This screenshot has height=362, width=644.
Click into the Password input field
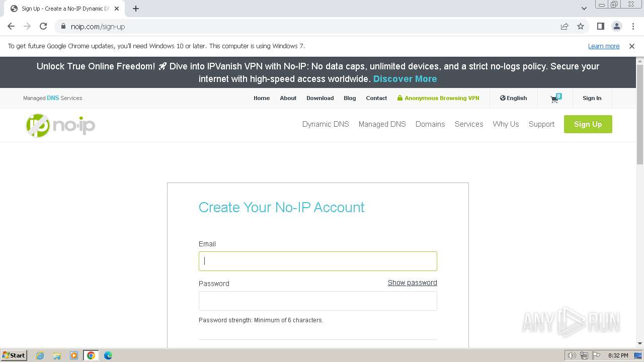pos(318,301)
